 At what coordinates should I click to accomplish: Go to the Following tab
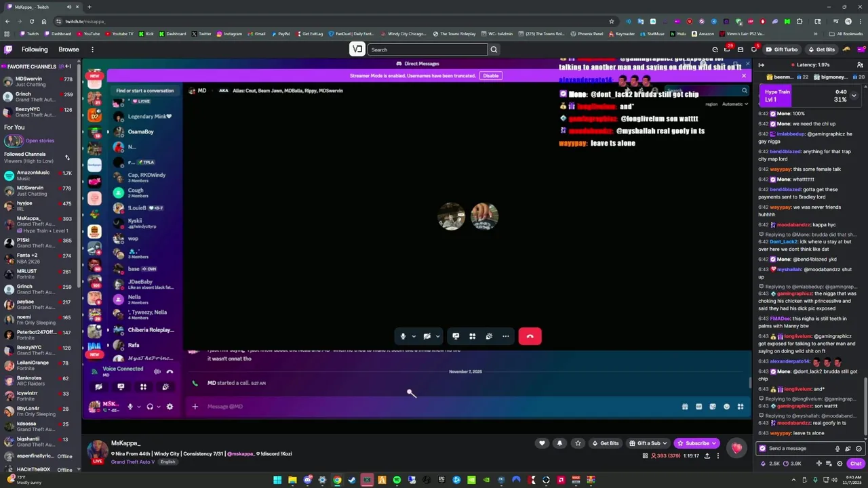tap(35, 49)
